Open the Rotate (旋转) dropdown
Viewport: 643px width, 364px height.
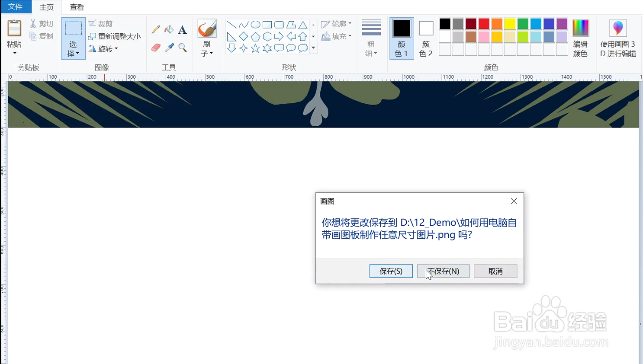[x=103, y=49]
